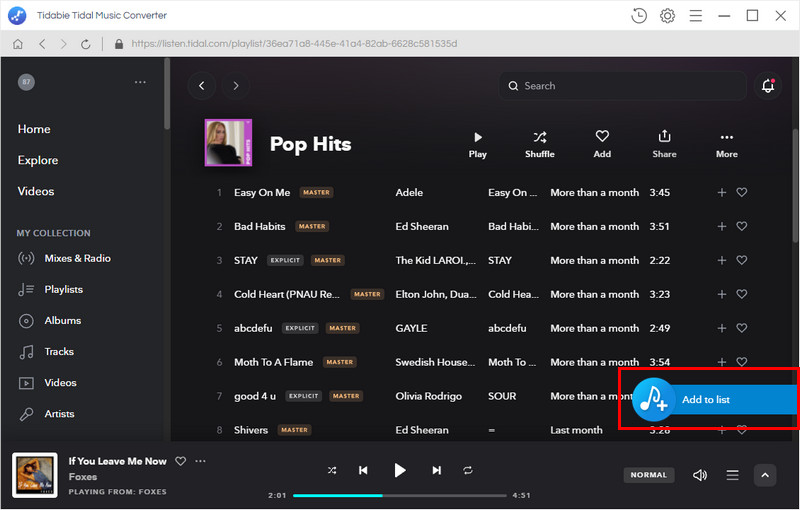Reload the page with refresh icon
Image resolution: width=800 pixels, height=510 pixels.
(86, 44)
